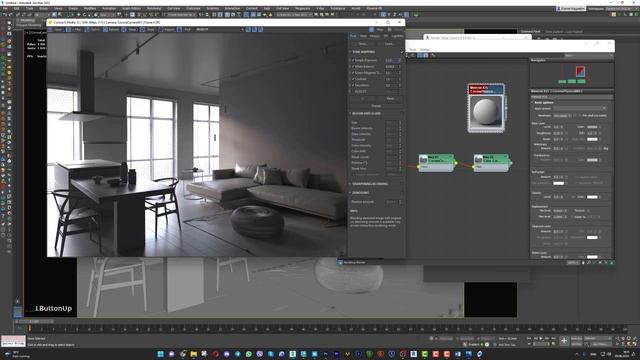Open File menu in 3ds Max
This screenshot has width=640, height=360.
tap(5, 8)
